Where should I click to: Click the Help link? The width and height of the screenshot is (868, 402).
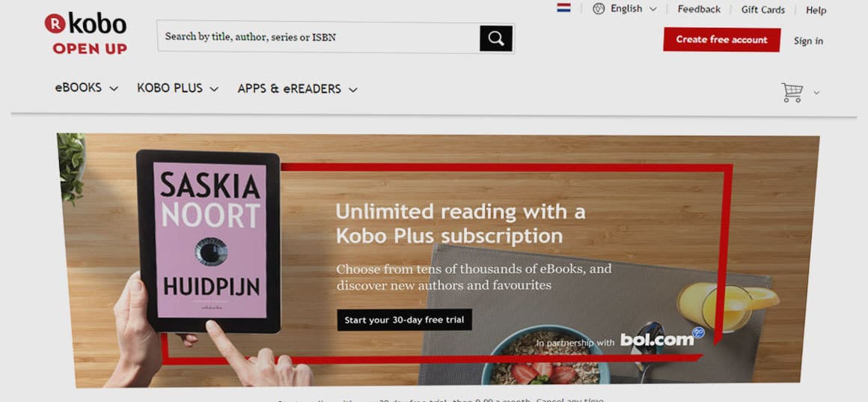coord(816,10)
